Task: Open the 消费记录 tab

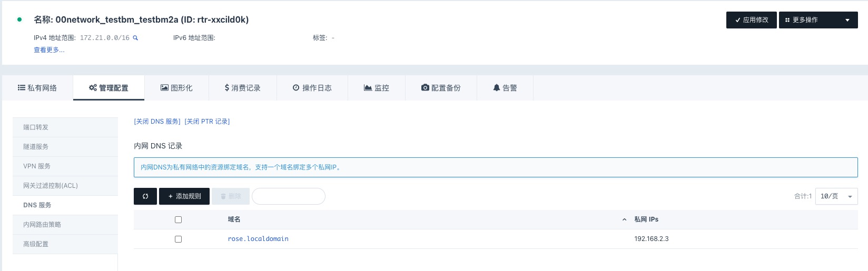Action: click(x=242, y=88)
